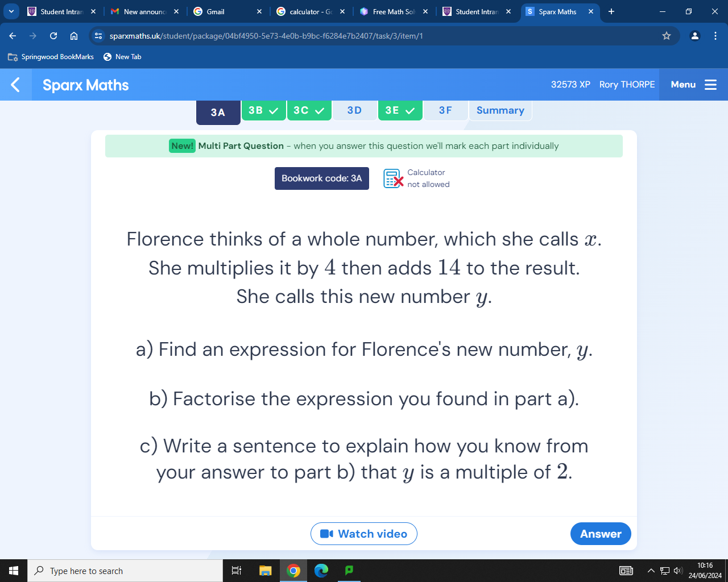728x582 pixels.
Task: Open the Chrome profile avatar menu
Action: pos(694,35)
